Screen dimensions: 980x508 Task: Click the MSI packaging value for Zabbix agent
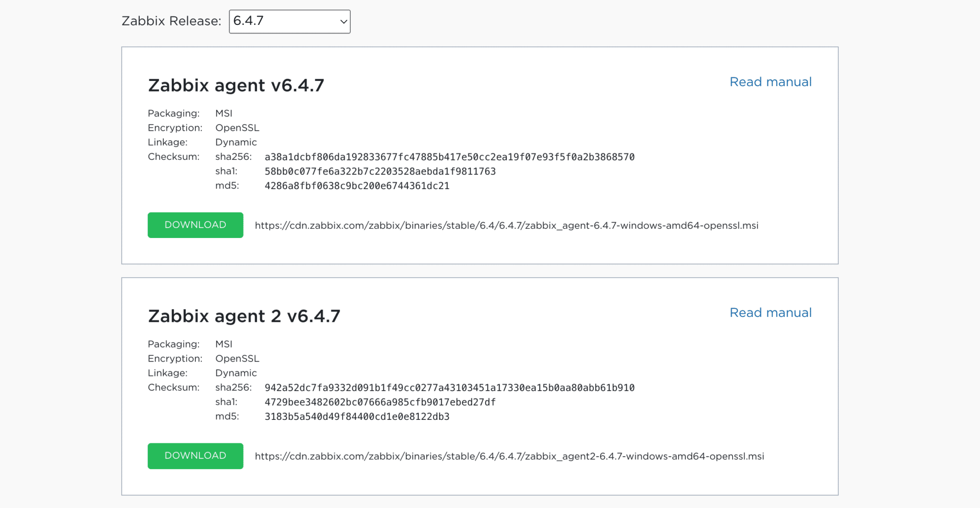pos(223,113)
